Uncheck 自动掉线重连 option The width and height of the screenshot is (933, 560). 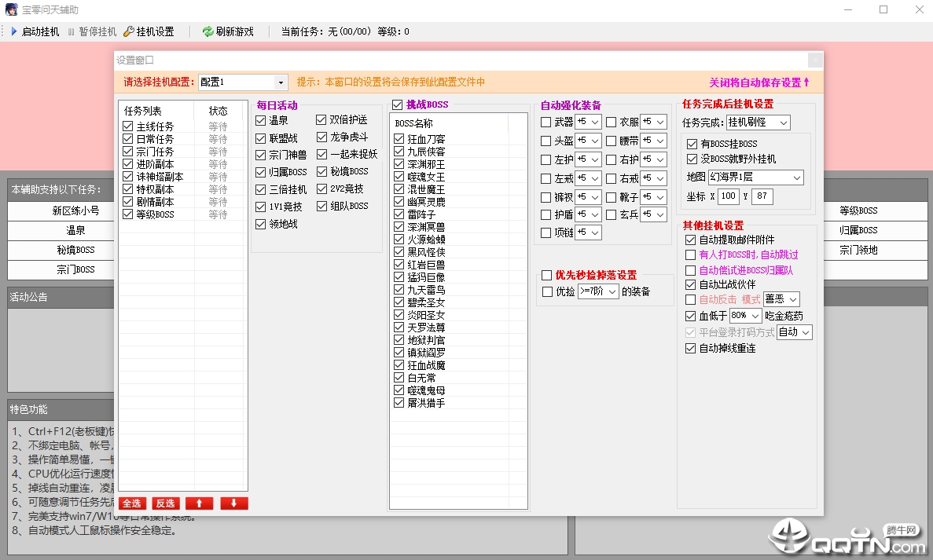pyautogui.click(x=690, y=349)
